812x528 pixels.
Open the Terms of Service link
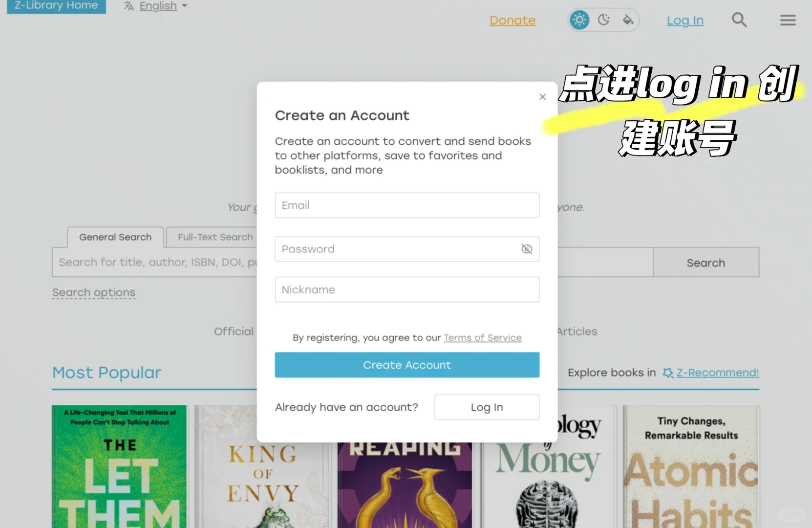click(483, 338)
